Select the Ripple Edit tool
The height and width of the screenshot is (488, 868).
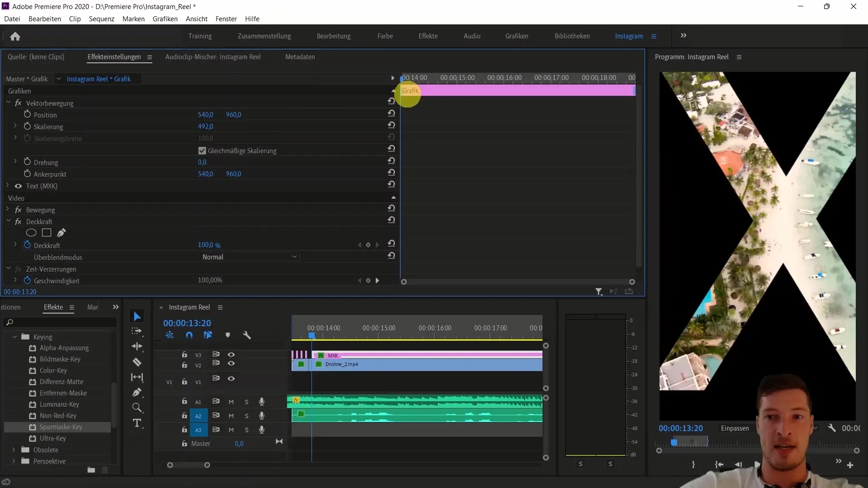(137, 347)
